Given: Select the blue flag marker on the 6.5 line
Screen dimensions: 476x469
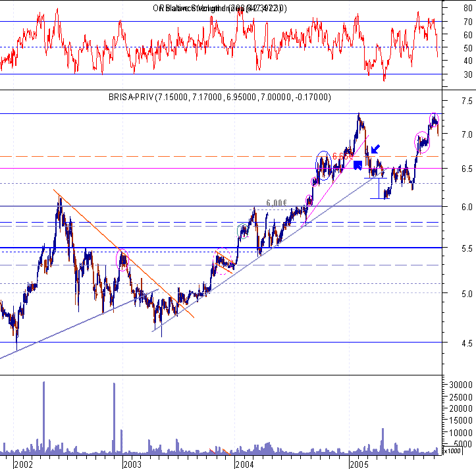Looking at the screenshot, I should pos(358,165).
